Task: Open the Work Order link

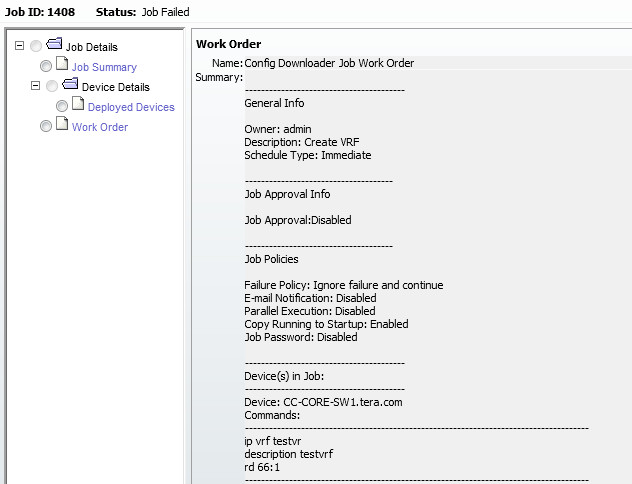Action: point(100,127)
